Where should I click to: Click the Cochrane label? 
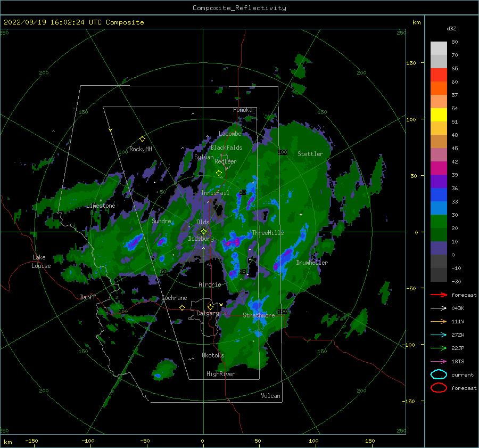(174, 298)
